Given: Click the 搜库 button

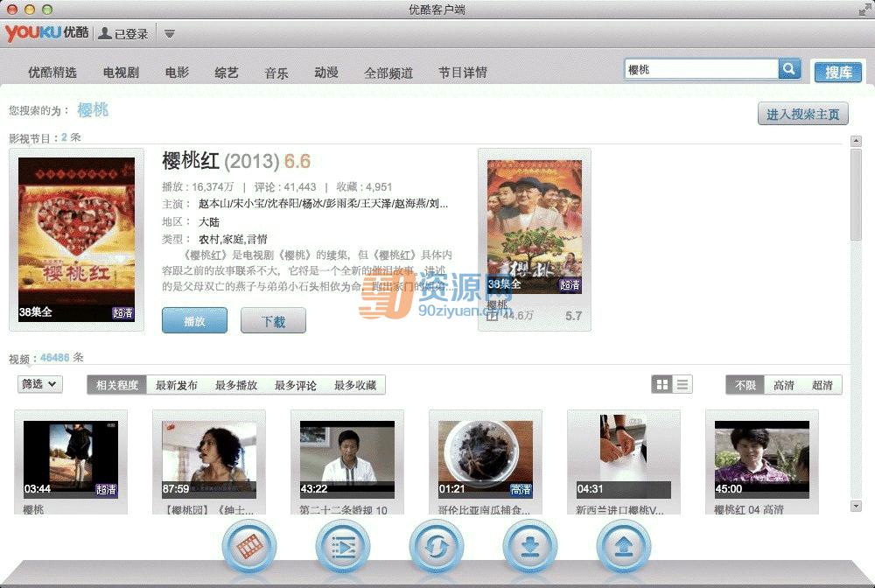Looking at the screenshot, I should (838, 72).
